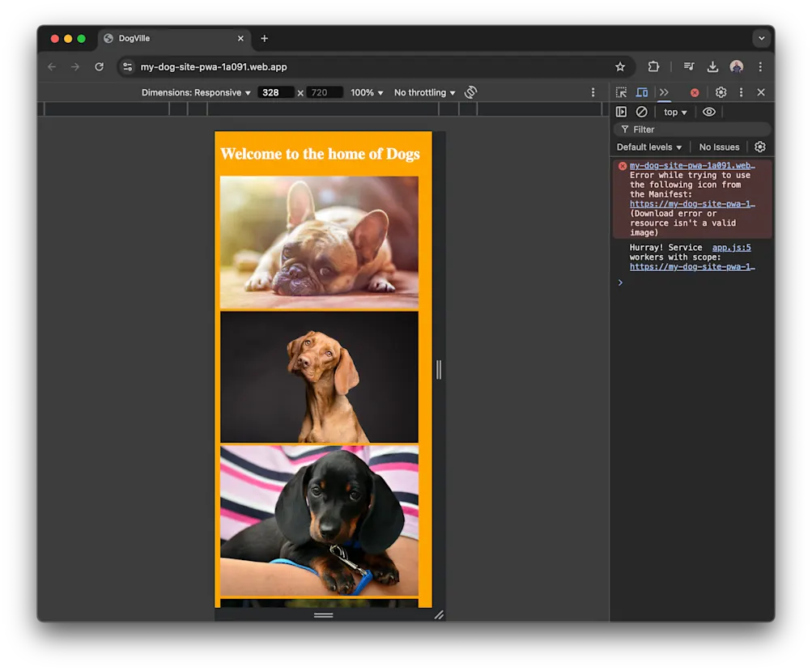Click the error count badge in DevTools
The width and height of the screenshot is (812, 671).
tap(695, 92)
